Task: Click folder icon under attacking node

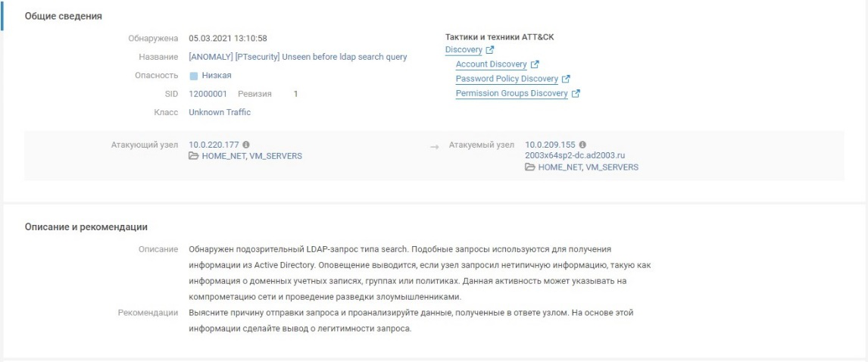Action: pos(193,156)
